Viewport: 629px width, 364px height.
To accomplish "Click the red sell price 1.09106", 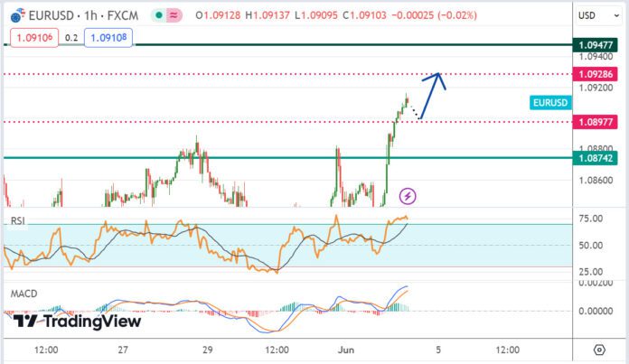I will coord(34,38).
